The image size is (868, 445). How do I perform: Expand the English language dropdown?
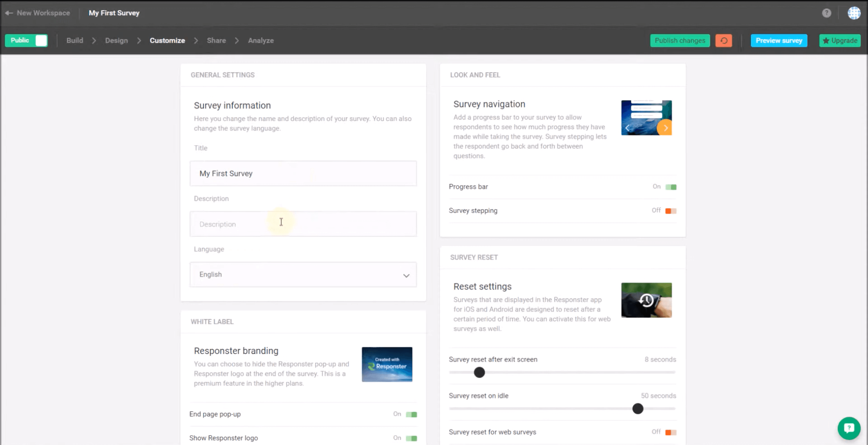point(303,274)
